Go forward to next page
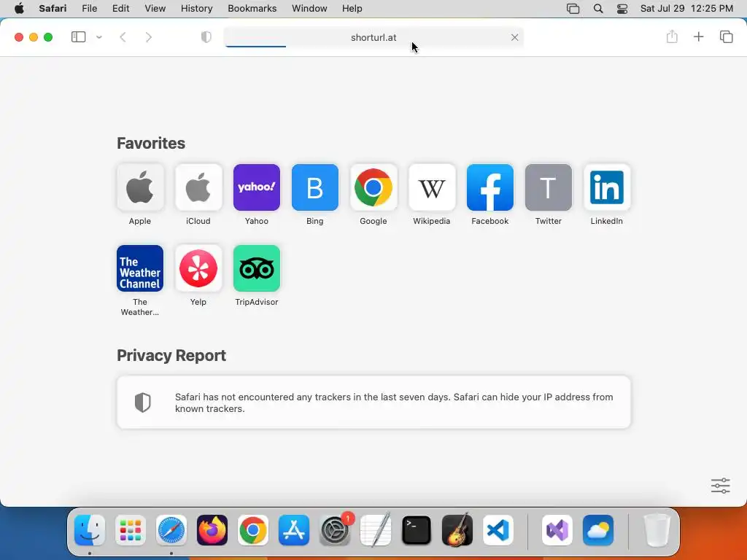The image size is (747, 560). (149, 37)
